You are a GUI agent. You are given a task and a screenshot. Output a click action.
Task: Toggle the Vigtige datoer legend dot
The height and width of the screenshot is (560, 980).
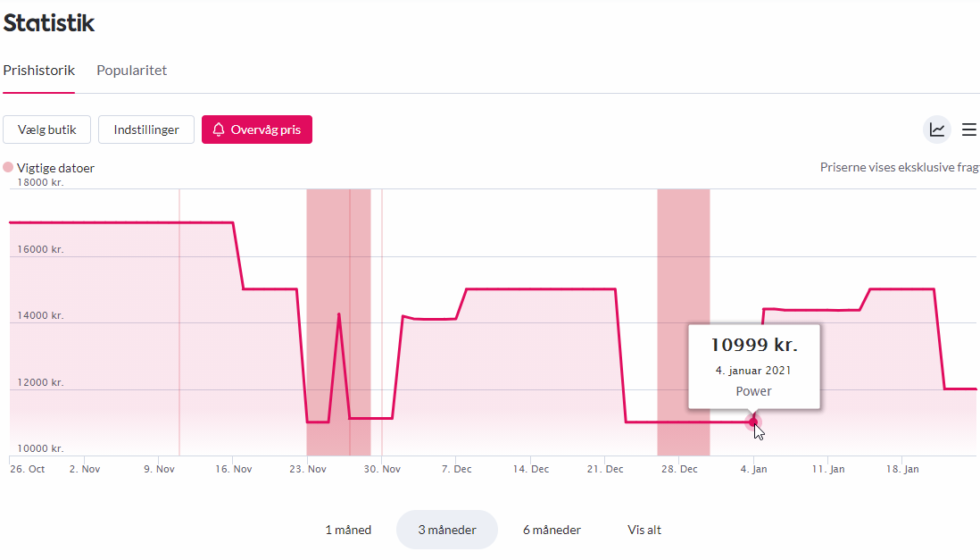pyautogui.click(x=8, y=168)
